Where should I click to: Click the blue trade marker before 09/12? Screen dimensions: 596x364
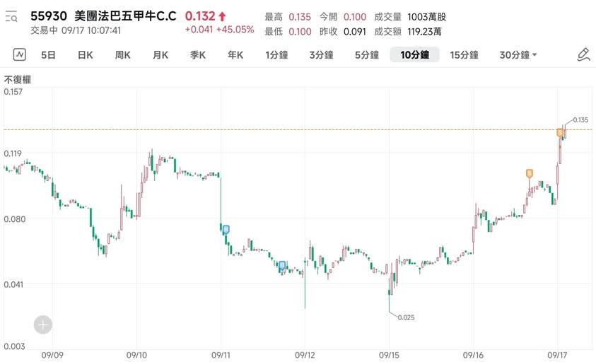[x=282, y=266]
